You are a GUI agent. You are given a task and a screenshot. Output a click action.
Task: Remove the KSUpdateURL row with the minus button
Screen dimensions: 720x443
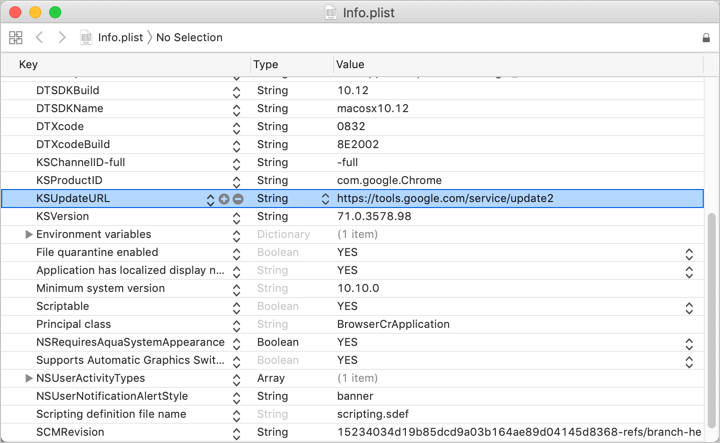pos(238,199)
